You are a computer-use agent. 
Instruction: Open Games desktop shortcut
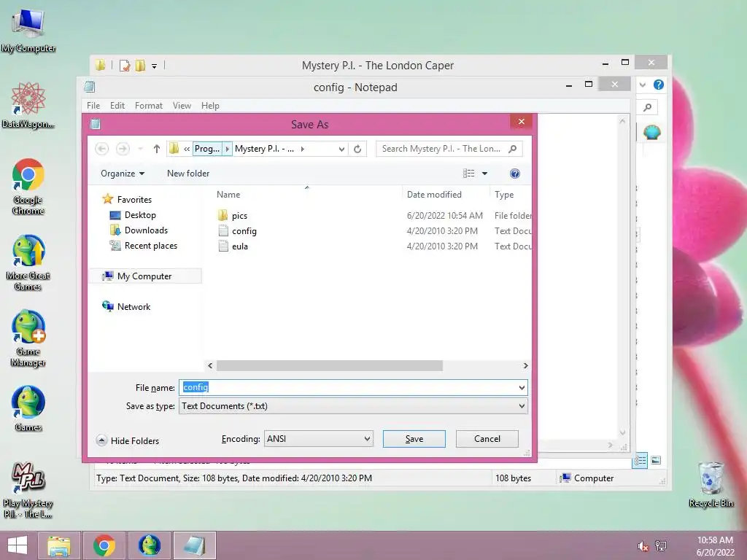[x=28, y=408]
